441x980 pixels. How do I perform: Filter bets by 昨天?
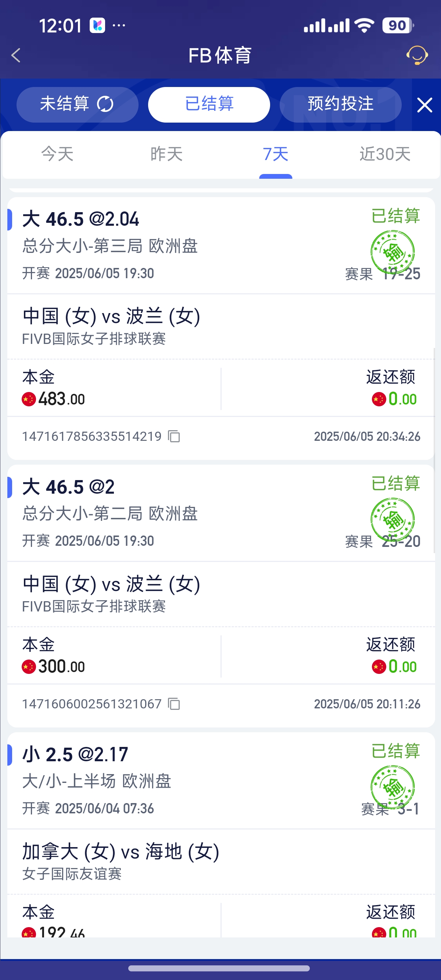coord(166,154)
